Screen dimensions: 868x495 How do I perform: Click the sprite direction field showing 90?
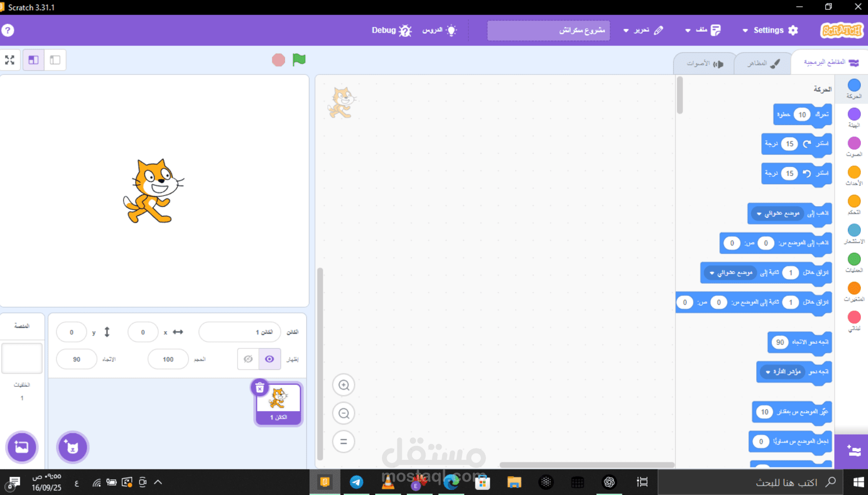click(77, 359)
